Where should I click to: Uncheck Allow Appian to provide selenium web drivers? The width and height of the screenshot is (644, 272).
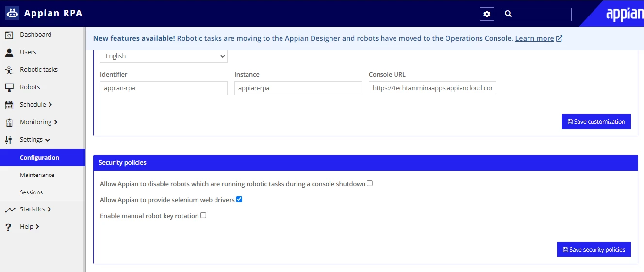(x=239, y=199)
